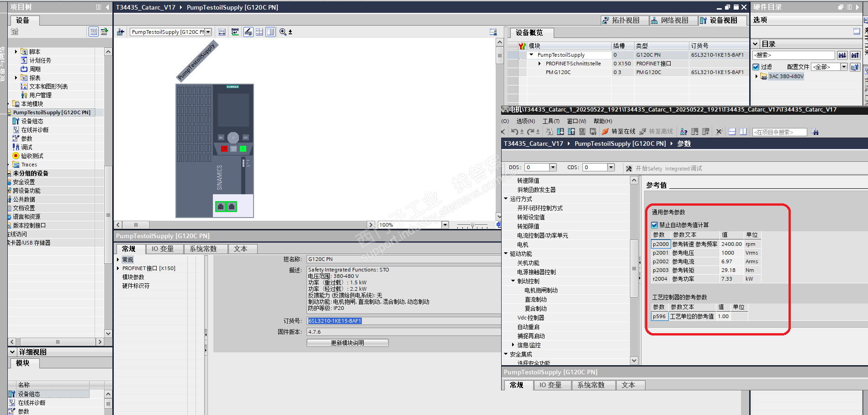The width and height of the screenshot is (868, 415).
Task: Click the download to device icon
Action: [561, 132]
